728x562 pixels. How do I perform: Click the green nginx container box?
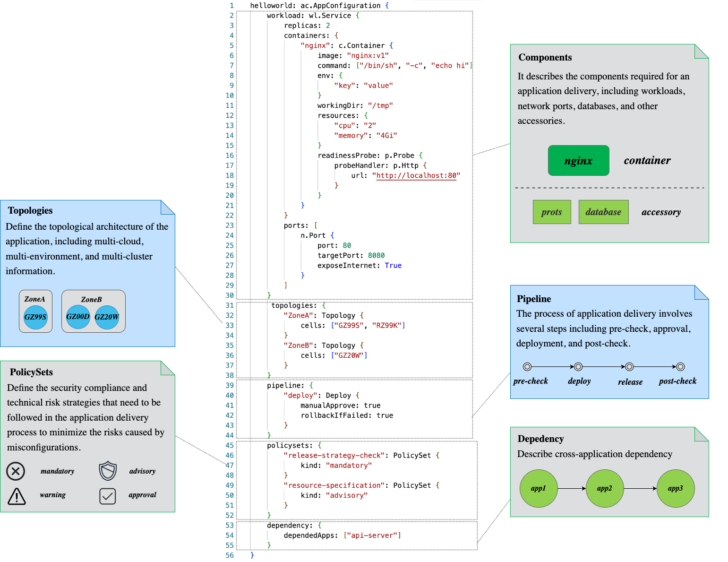578,160
